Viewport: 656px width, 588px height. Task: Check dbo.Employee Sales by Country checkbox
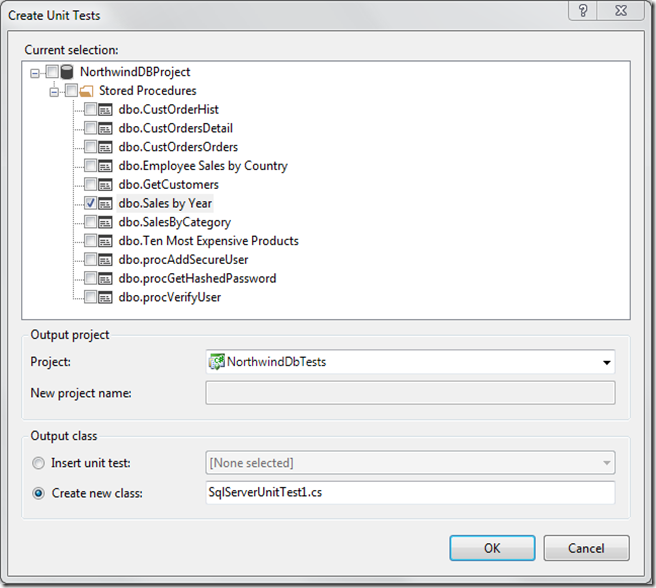[91, 165]
